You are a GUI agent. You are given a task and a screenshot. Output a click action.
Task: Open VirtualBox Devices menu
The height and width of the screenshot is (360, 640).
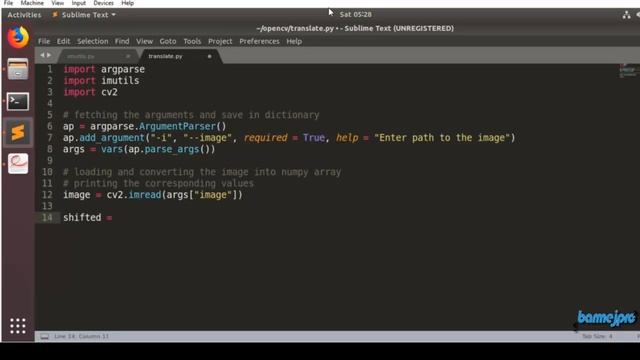103,3
